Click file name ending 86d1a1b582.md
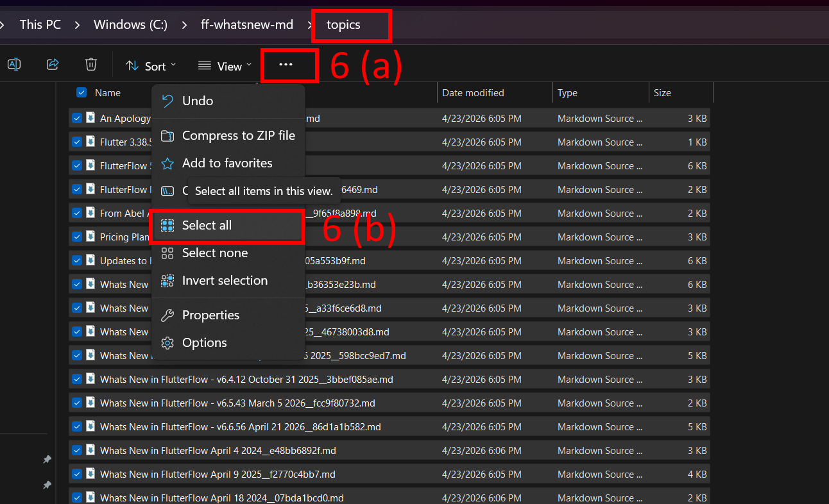 [x=241, y=426]
